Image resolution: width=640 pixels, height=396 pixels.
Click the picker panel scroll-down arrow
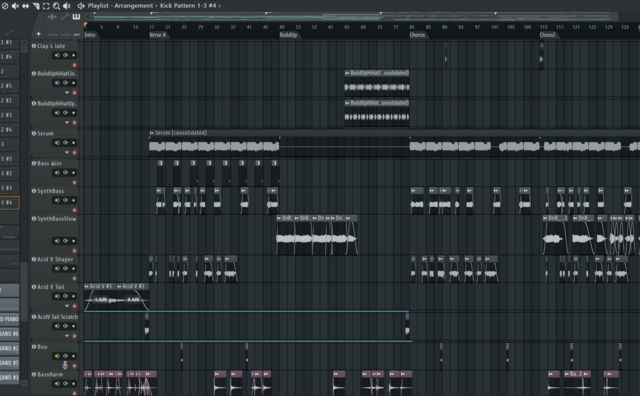pyautogui.click(x=24, y=383)
